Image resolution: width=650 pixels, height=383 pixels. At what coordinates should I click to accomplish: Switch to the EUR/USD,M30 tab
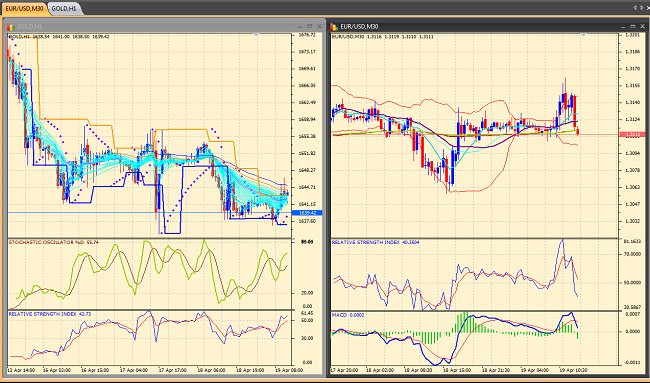24,8
